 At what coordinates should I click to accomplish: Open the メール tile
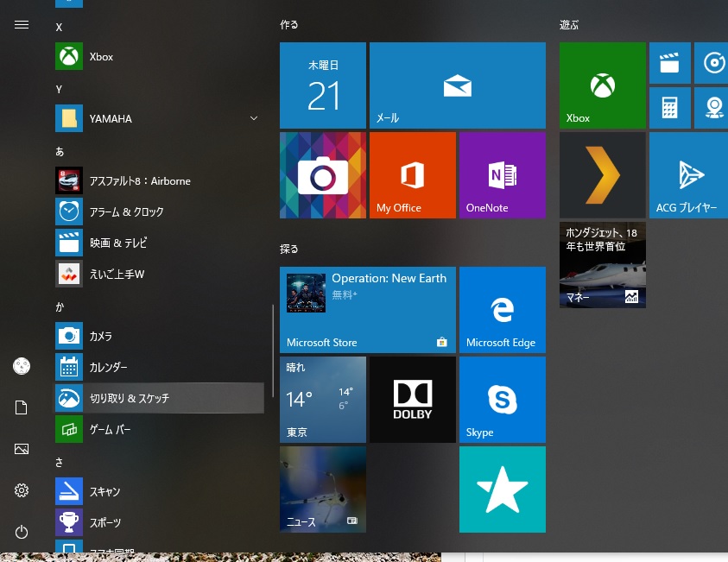click(x=458, y=85)
